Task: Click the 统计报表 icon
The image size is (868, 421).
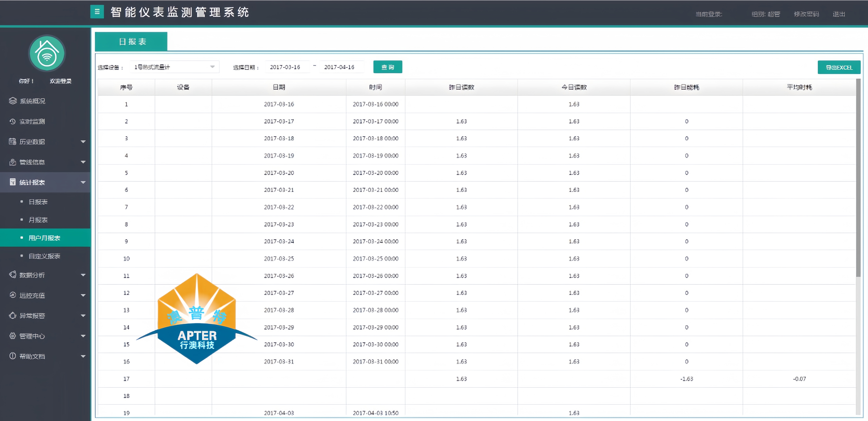Action: click(x=13, y=182)
